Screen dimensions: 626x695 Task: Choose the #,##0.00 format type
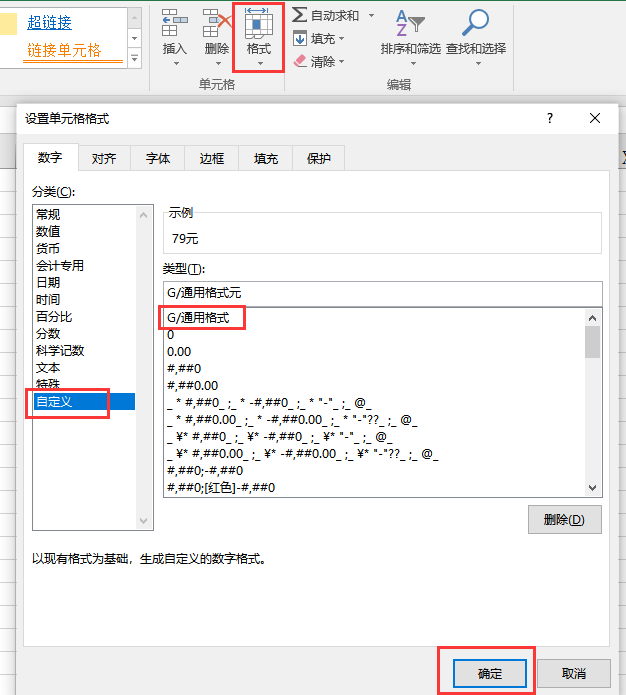(x=375, y=386)
